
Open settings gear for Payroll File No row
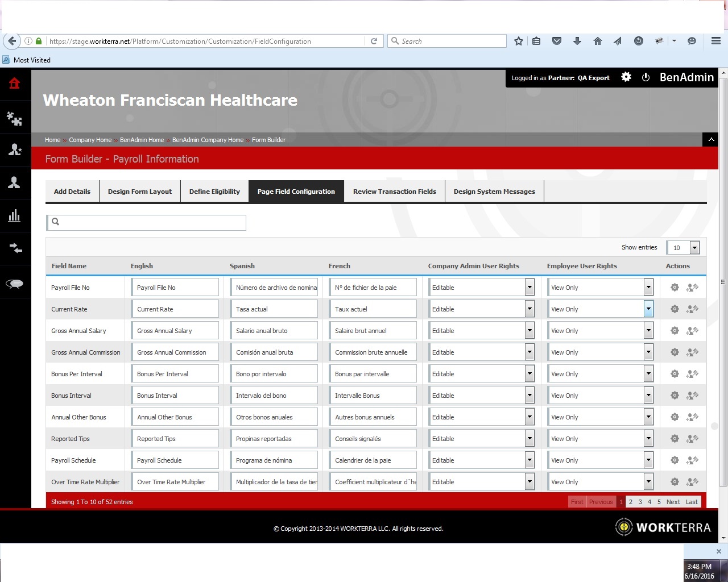coord(675,288)
